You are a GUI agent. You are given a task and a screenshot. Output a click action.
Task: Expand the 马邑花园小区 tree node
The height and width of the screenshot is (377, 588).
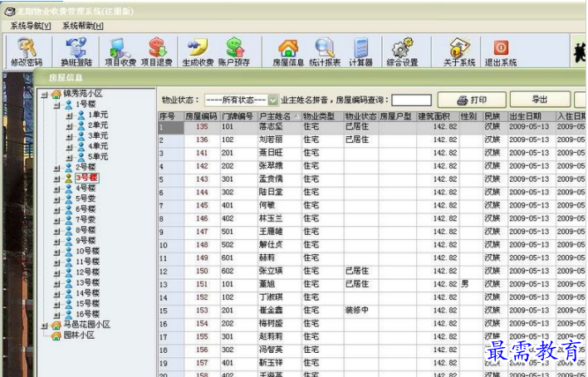(45, 326)
